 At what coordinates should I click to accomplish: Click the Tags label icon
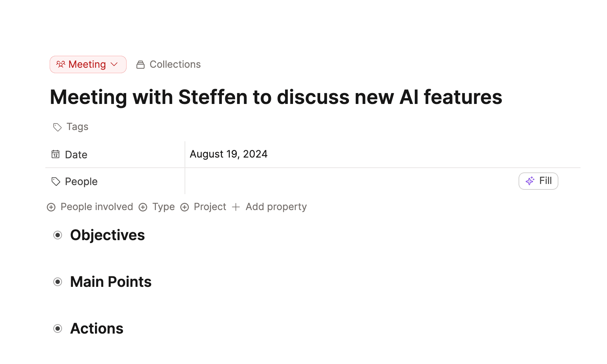pos(57,127)
